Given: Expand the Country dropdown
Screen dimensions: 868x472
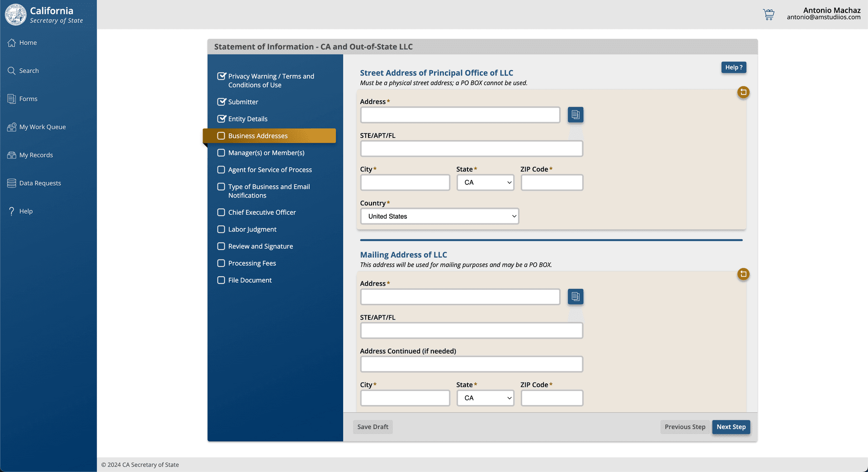Looking at the screenshot, I should coord(439,217).
